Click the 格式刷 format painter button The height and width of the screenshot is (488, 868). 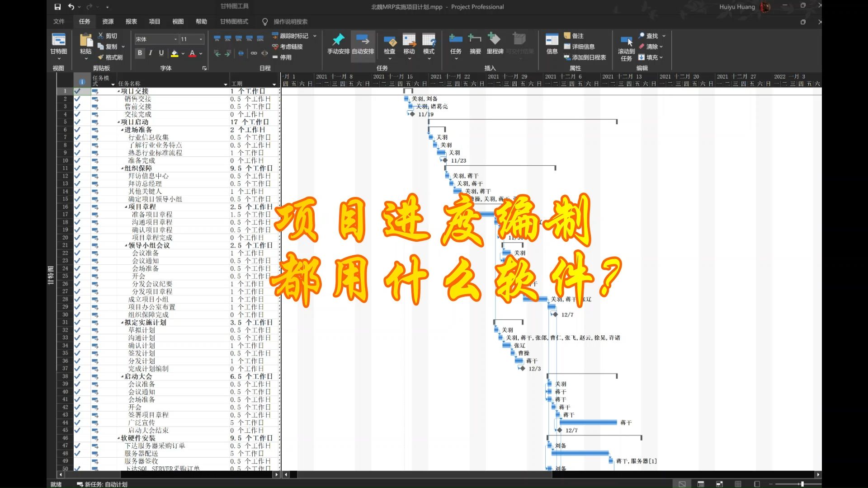click(110, 57)
